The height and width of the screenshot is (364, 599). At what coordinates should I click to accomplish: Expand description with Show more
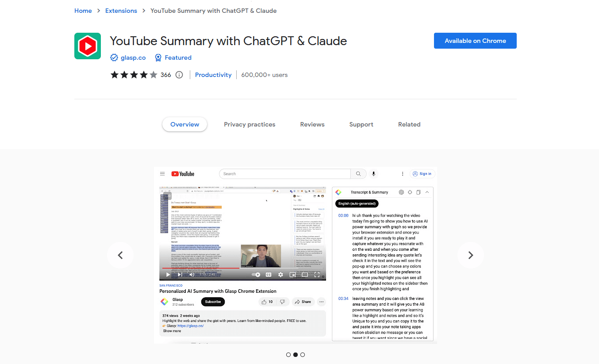(x=172, y=331)
